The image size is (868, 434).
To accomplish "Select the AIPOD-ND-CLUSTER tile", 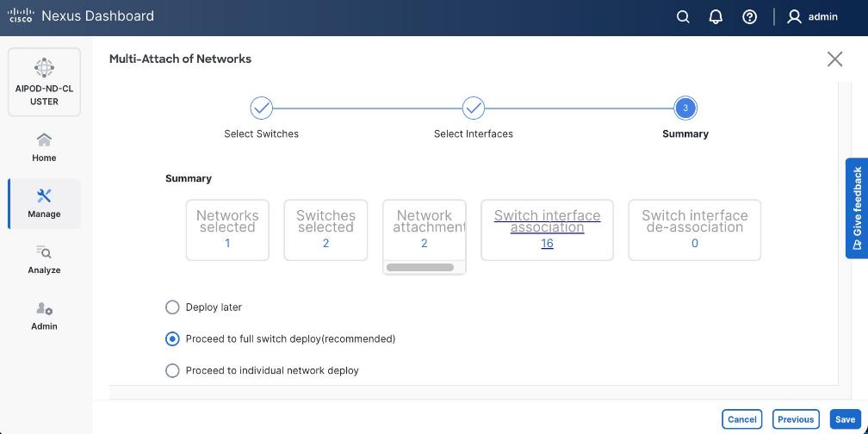I will tap(44, 82).
